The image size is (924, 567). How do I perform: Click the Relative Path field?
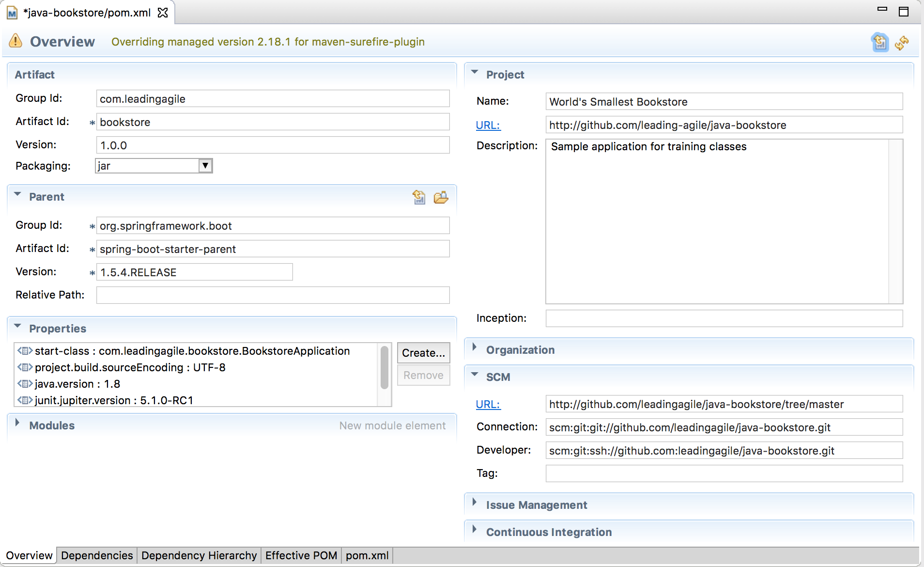(x=273, y=295)
